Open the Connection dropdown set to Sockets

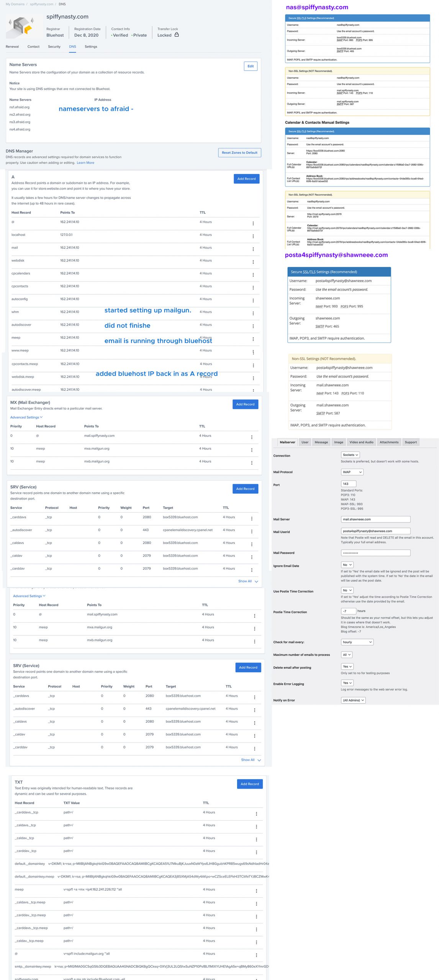click(350, 455)
